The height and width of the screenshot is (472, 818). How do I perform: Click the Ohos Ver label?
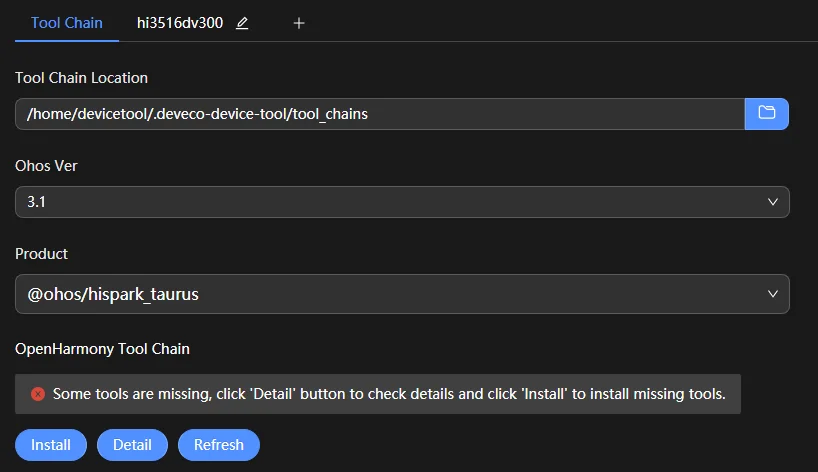(46, 166)
